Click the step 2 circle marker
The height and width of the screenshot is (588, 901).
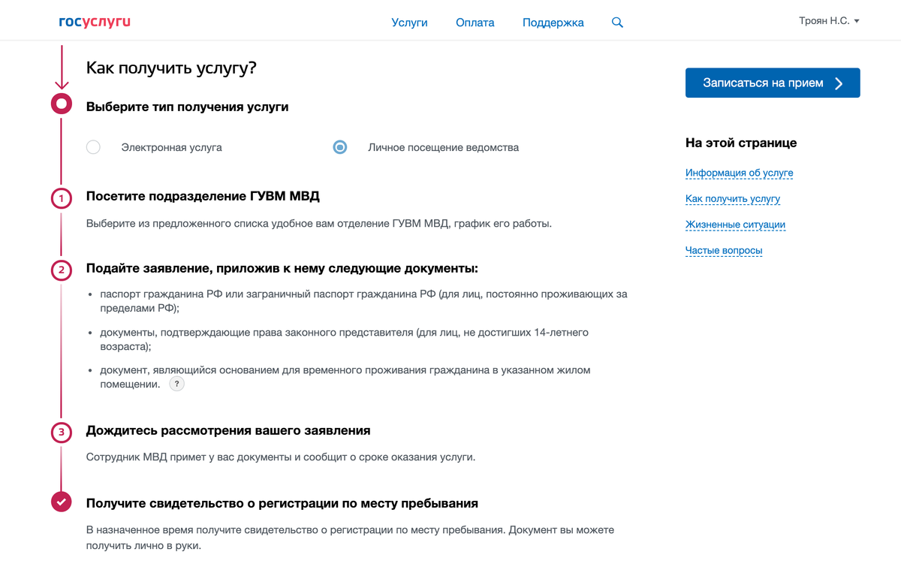pos(62,270)
